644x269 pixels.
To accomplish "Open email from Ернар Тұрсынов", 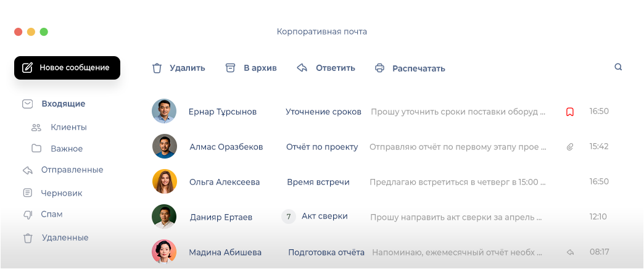I will (x=222, y=112).
